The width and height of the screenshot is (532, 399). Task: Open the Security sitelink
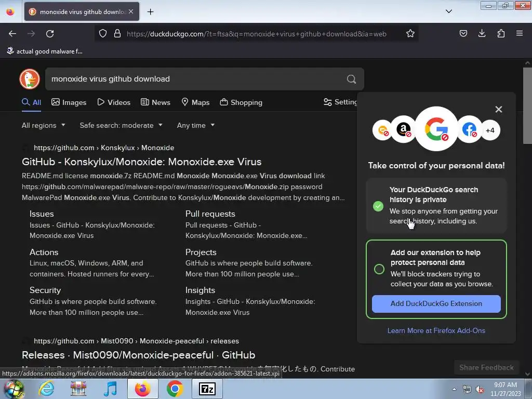(45, 290)
